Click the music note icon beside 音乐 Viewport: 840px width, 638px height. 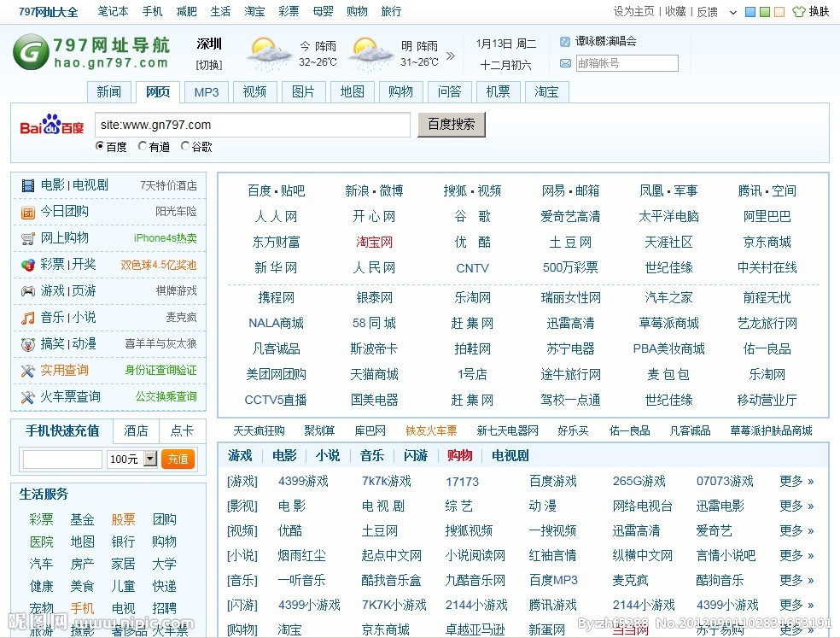point(28,318)
